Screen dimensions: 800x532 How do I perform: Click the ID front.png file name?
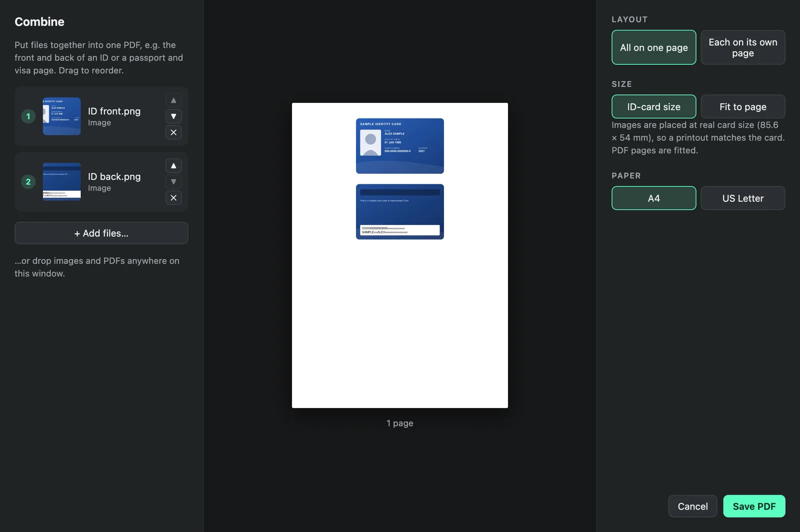[x=114, y=111]
